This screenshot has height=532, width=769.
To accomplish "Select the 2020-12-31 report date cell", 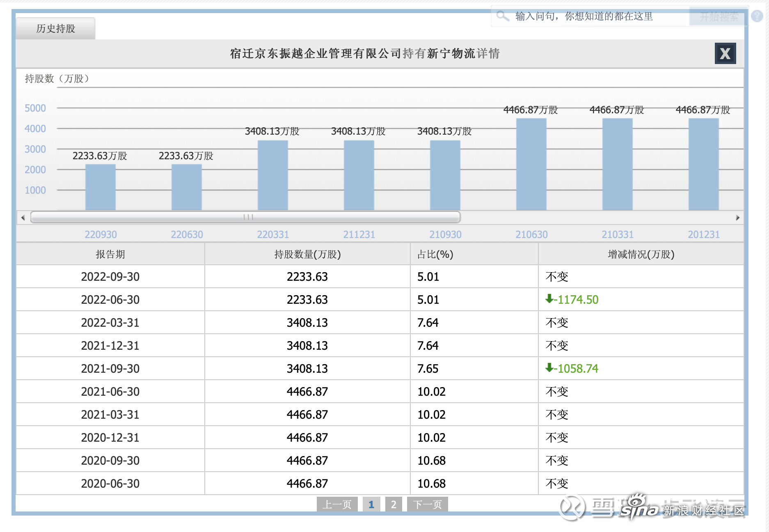I will (110, 438).
